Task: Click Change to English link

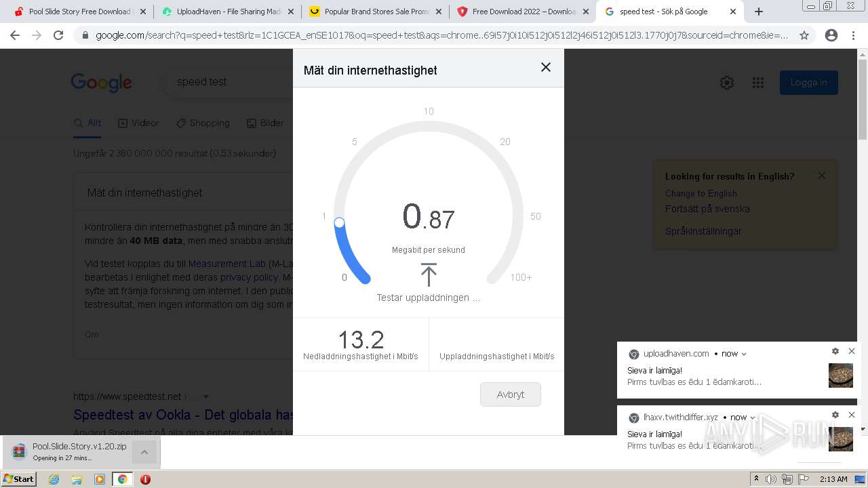Action: [701, 194]
